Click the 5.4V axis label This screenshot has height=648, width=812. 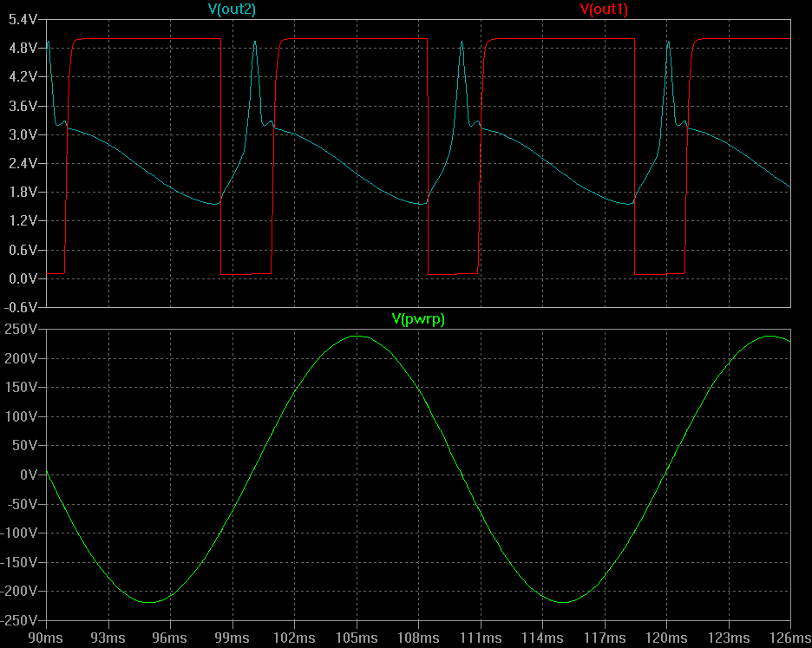[x=23, y=20]
